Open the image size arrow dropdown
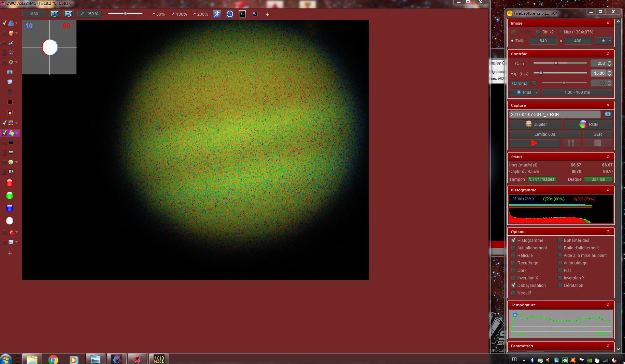Image resolution: width=625 pixels, height=364 pixels. click(x=603, y=41)
